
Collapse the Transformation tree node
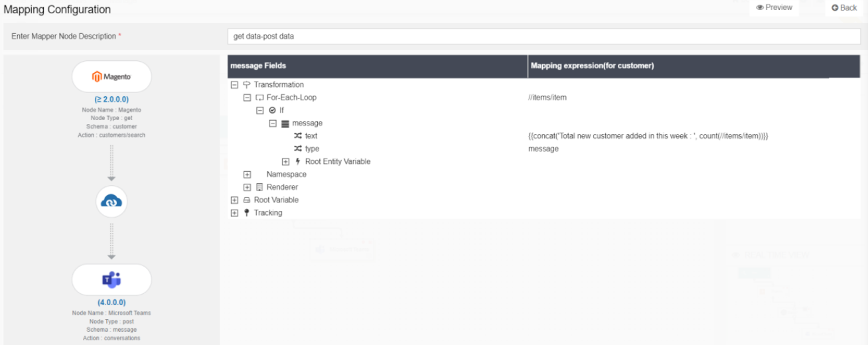[234, 85]
